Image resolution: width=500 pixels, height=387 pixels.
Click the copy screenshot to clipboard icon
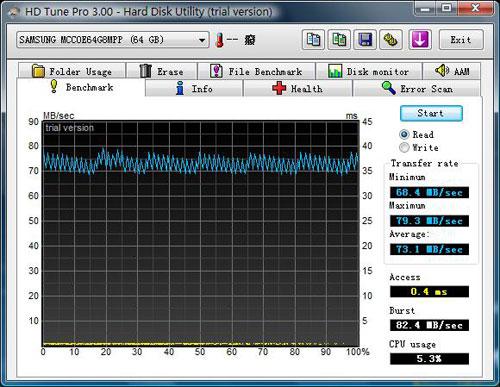339,40
